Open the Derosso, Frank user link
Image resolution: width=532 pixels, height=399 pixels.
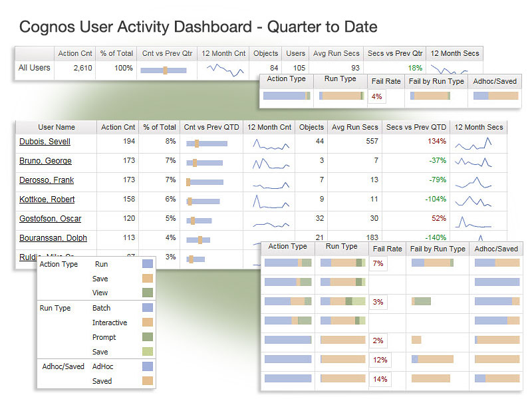pos(47,180)
